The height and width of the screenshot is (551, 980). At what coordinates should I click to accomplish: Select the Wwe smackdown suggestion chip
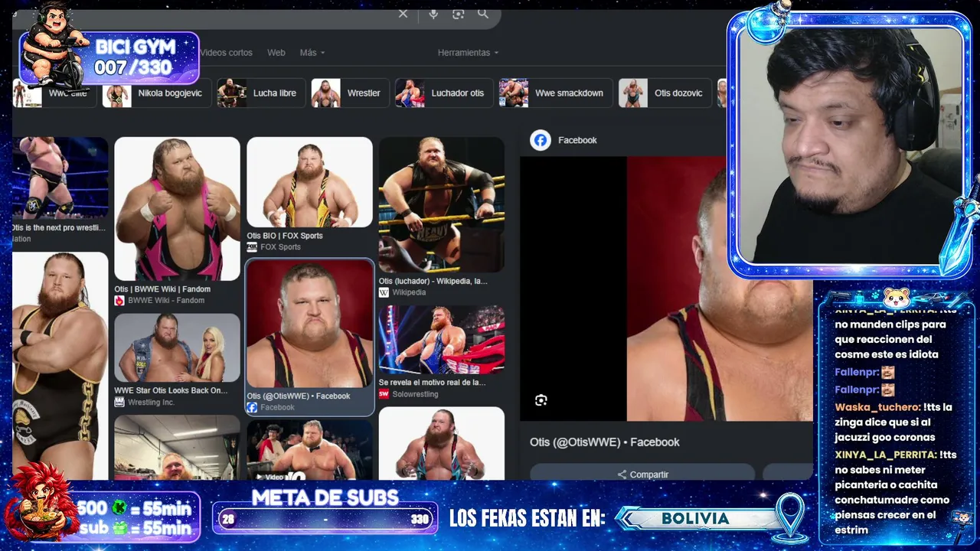[555, 93]
